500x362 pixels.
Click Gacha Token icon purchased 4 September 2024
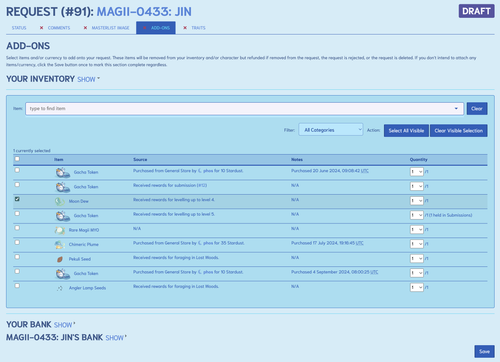click(x=63, y=274)
